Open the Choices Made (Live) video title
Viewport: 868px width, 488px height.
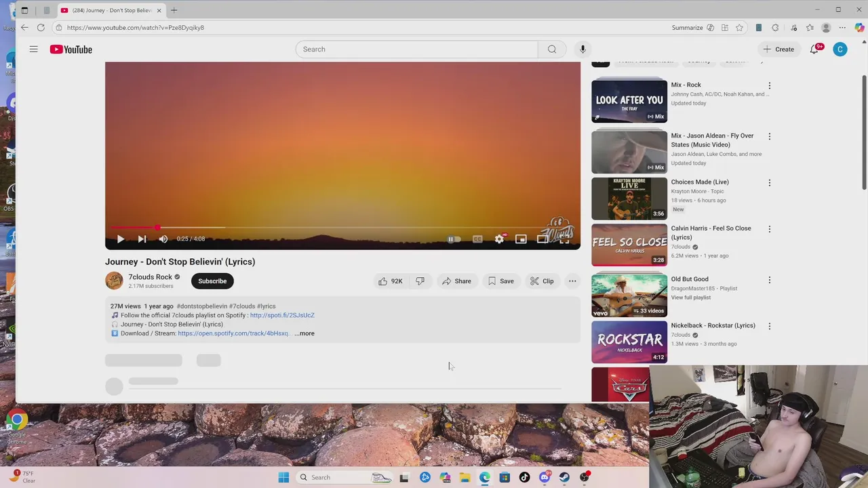[x=700, y=182]
